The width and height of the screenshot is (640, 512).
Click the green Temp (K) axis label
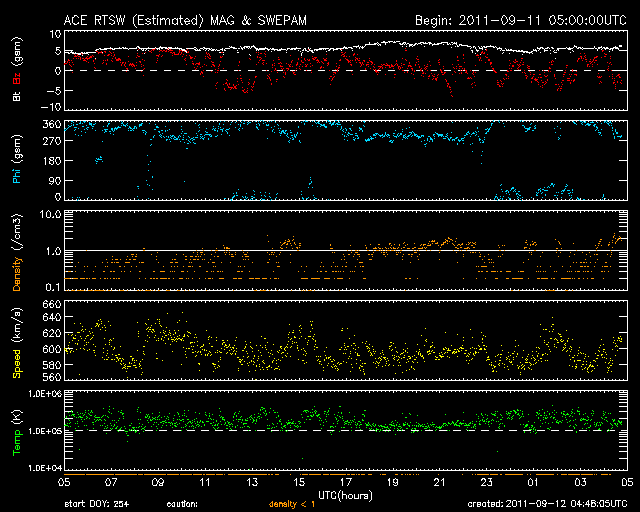click(17, 435)
